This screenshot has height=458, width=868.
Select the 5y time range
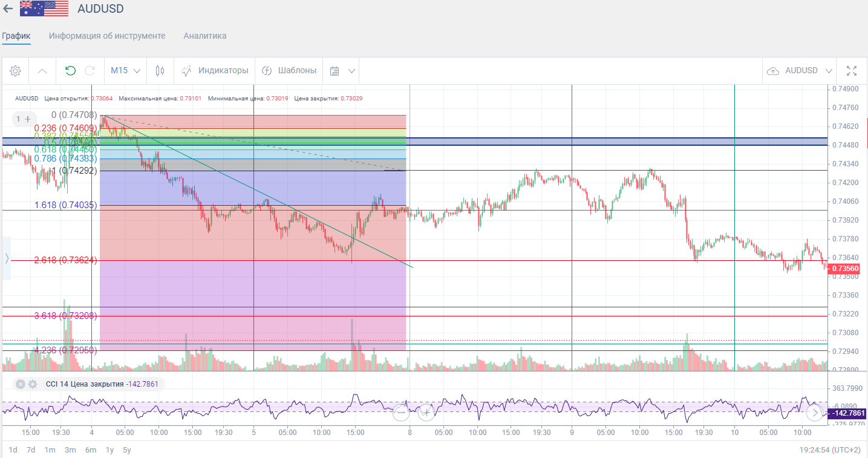coord(127,450)
